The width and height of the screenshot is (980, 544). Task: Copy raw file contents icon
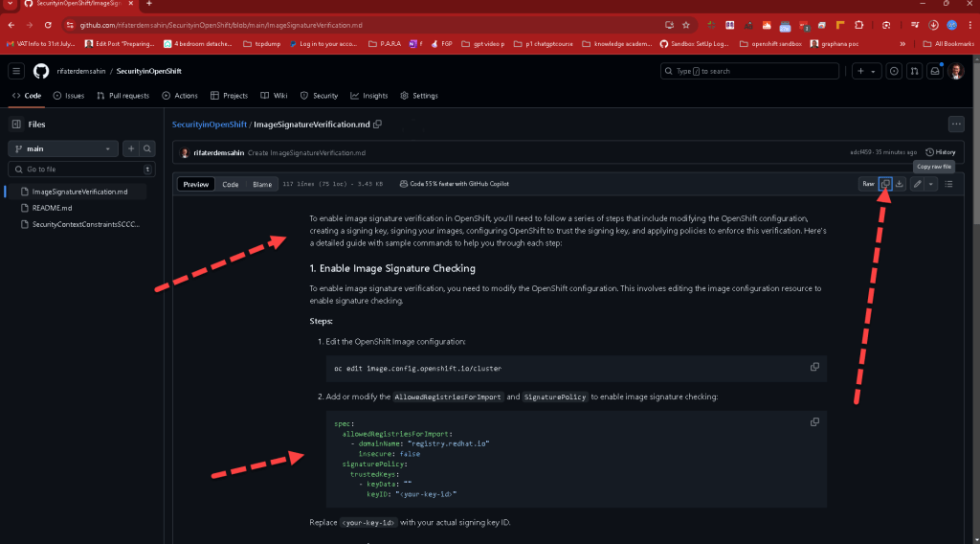pyautogui.click(x=885, y=184)
